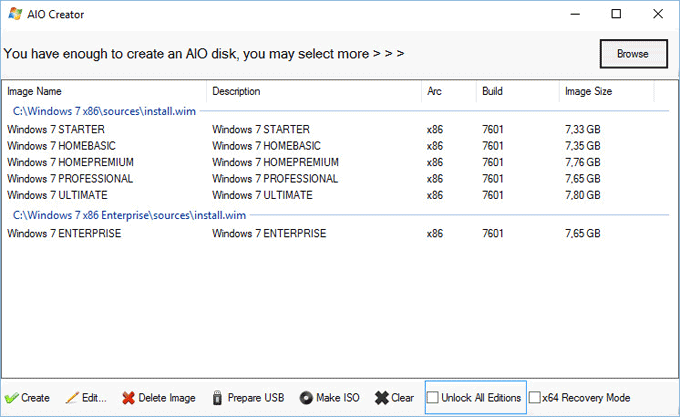The width and height of the screenshot is (680, 417).
Task: Click the pencil Edit icon
Action: (x=72, y=398)
